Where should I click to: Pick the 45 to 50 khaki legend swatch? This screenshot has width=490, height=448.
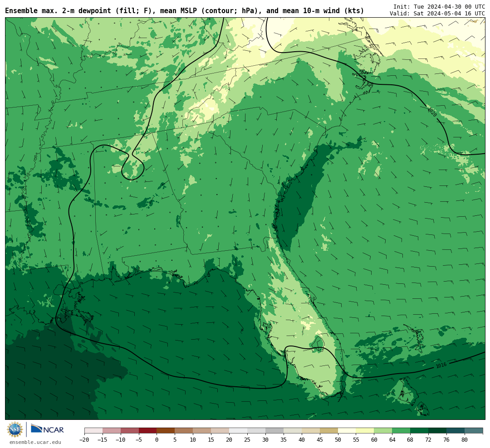point(329,431)
